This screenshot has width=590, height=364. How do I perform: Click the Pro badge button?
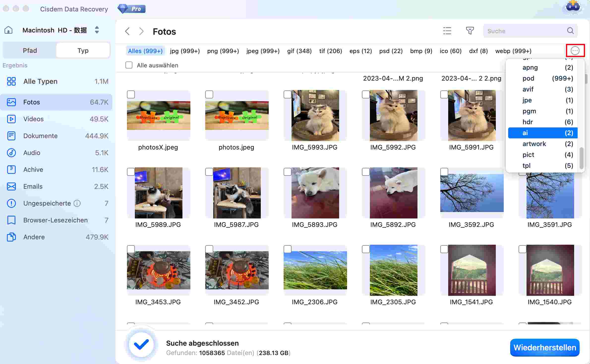132,9
